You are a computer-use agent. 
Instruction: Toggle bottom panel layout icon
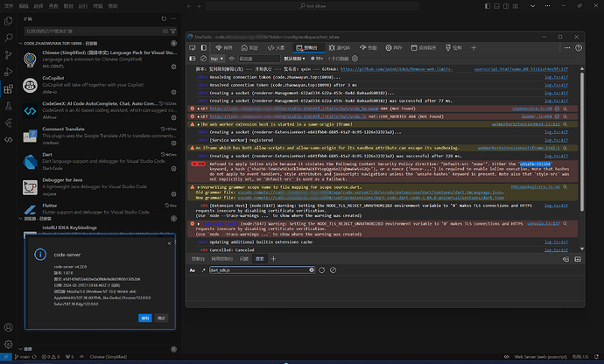click(x=496, y=6)
